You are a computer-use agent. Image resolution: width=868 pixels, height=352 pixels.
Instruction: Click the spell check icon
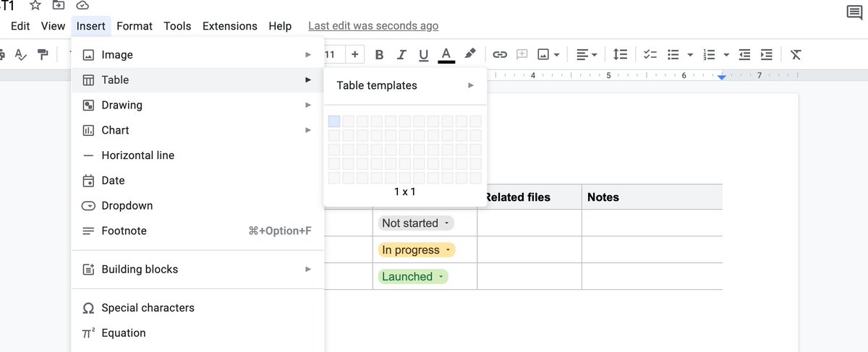pyautogui.click(x=20, y=54)
